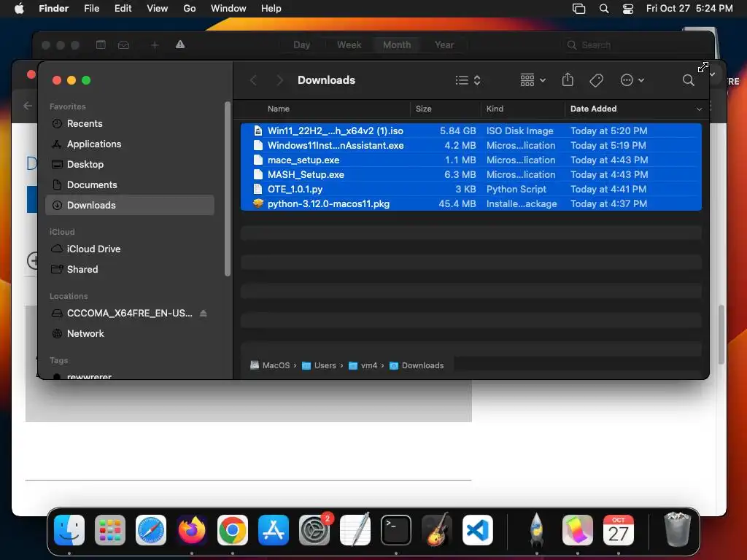
Task: Select Desktop in the Finder sidebar
Action: coord(130,165)
